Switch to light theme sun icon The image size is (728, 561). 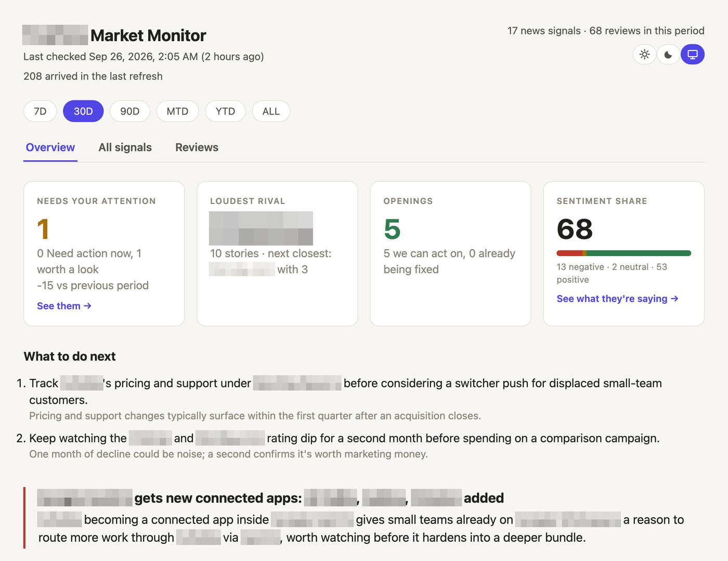(x=645, y=55)
